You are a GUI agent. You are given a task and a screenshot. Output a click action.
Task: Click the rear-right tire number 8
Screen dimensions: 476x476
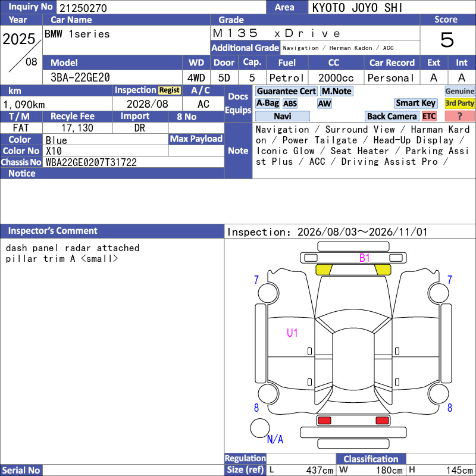[x=450, y=408]
